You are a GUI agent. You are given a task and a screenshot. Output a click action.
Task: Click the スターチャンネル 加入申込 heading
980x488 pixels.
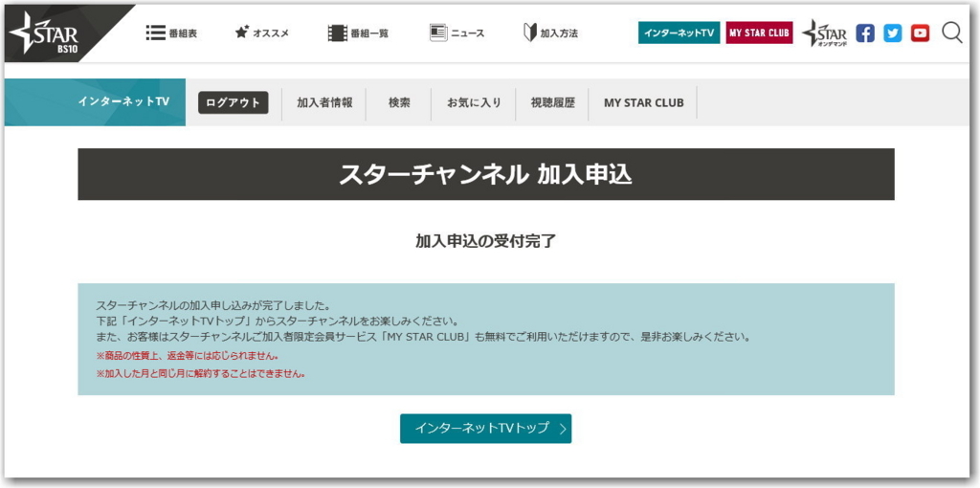(485, 175)
